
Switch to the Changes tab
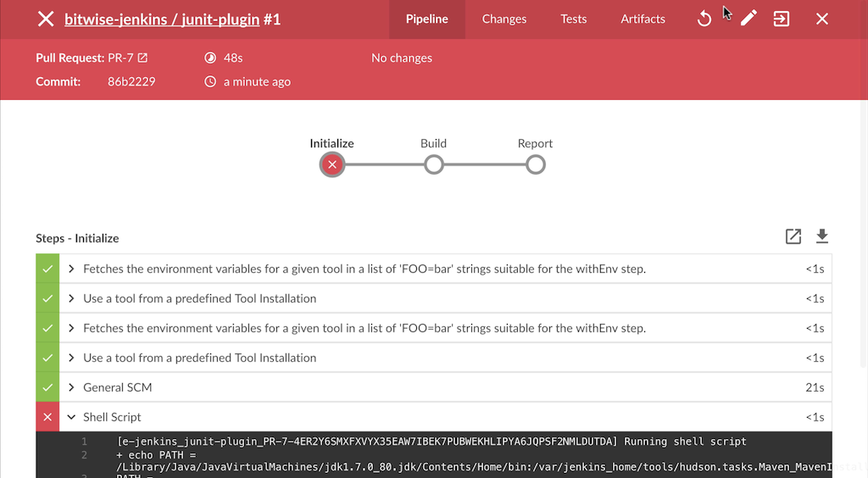pos(504,19)
